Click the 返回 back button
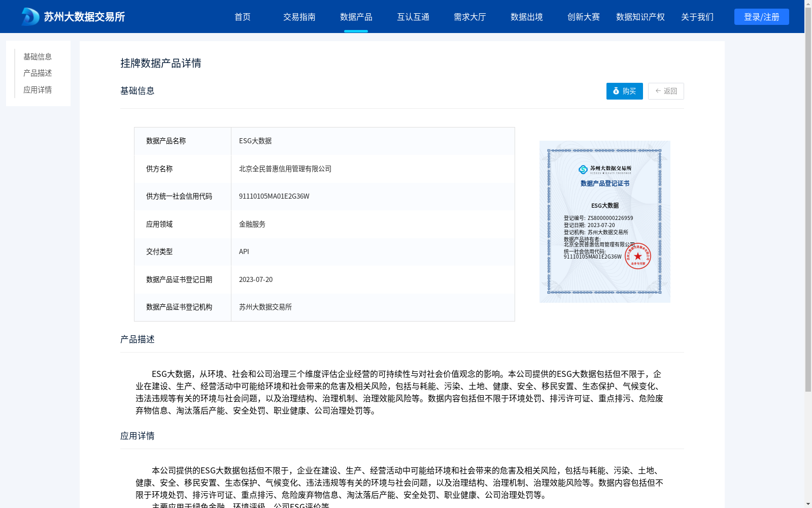 click(666, 91)
